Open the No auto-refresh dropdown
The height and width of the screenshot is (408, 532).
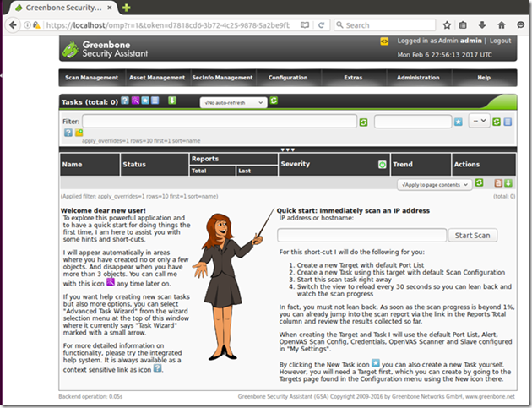(x=233, y=102)
